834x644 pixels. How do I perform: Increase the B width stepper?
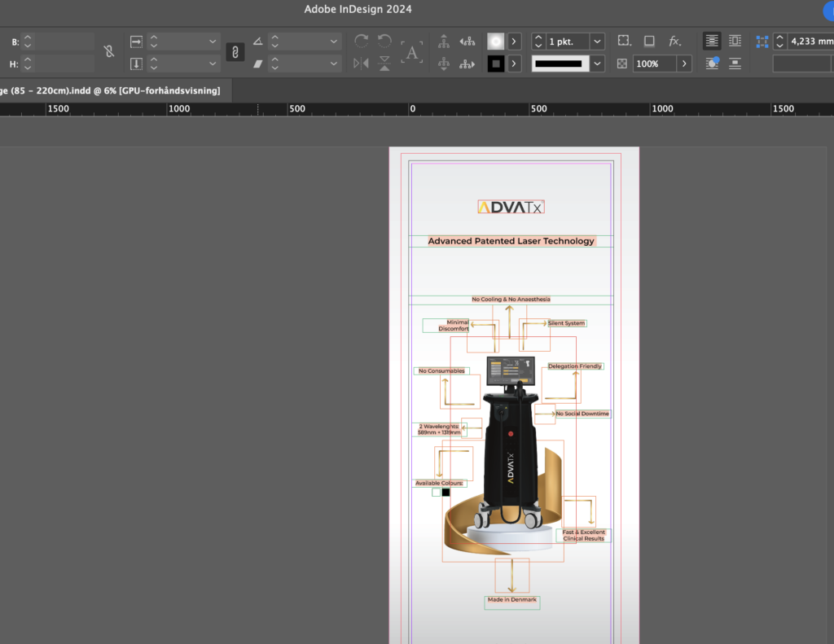(28, 37)
